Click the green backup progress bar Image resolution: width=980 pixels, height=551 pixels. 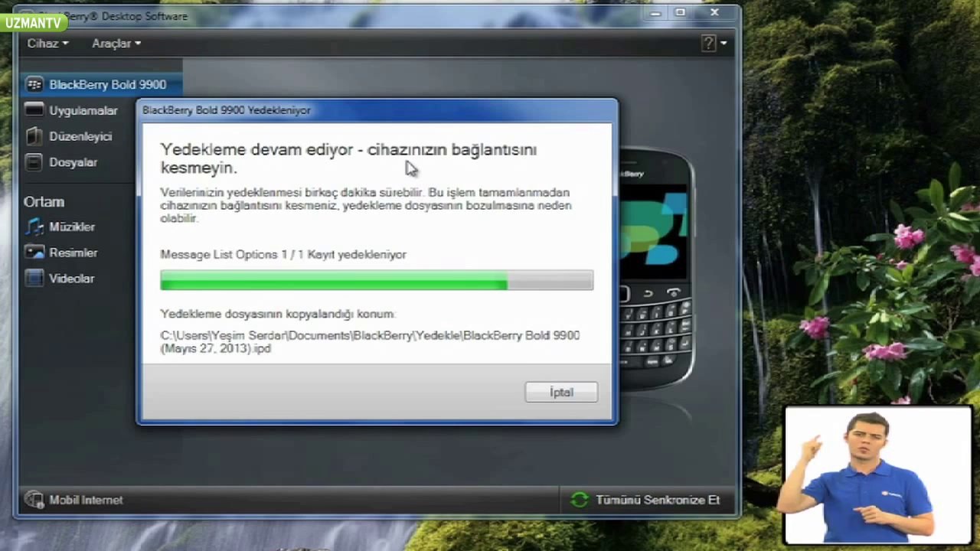tap(377, 280)
